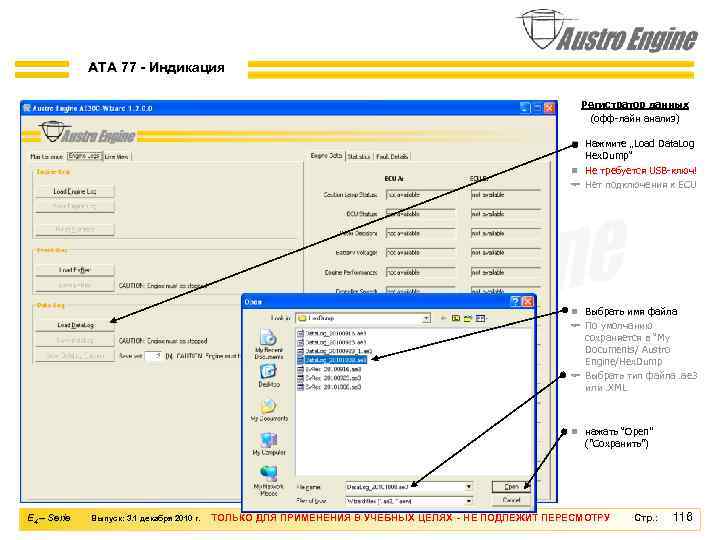Click ECU A Engine Performance field

420,272
